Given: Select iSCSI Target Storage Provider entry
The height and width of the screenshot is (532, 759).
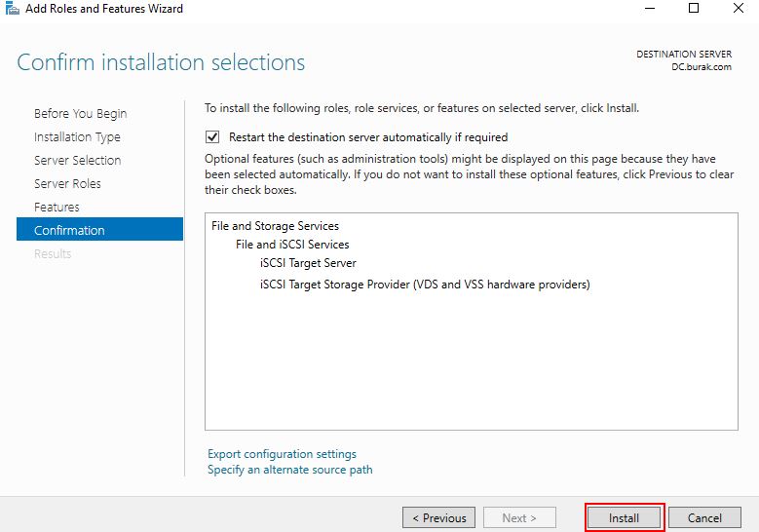Looking at the screenshot, I should (x=425, y=285).
